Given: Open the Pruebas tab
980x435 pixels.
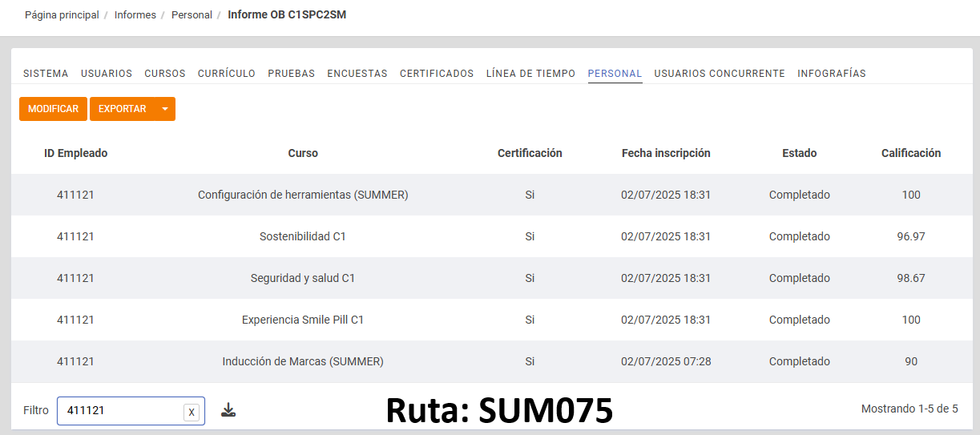Looking at the screenshot, I should click(292, 74).
